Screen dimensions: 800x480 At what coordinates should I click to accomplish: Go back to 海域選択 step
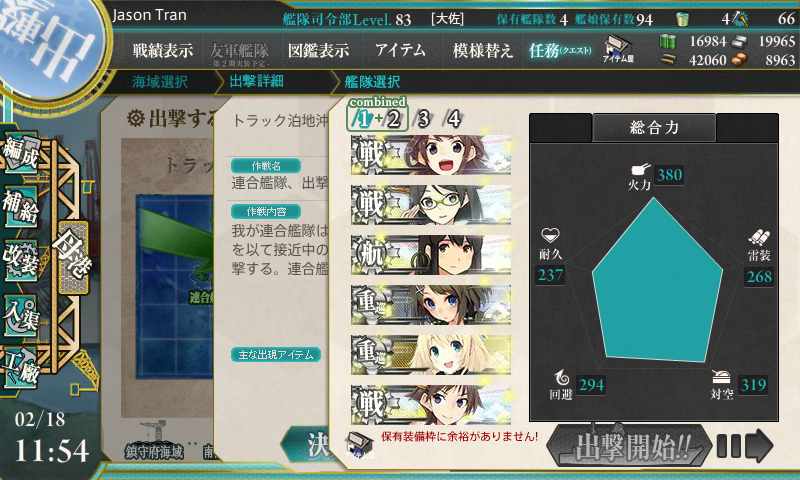click(x=160, y=82)
